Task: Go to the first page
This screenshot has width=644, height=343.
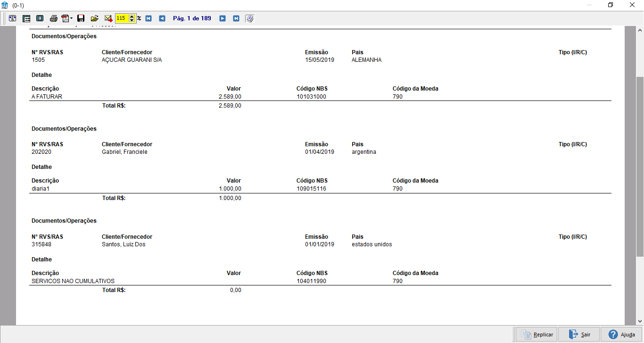Action: pyautogui.click(x=149, y=18)
